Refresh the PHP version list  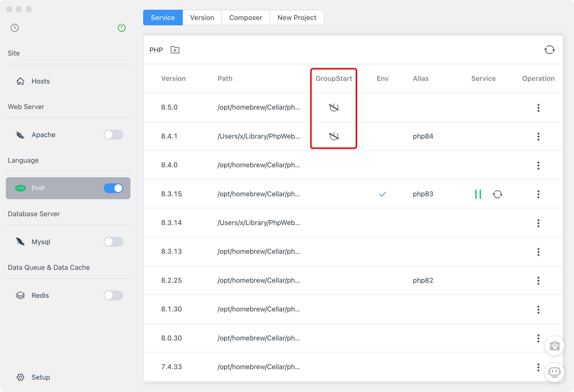tap(549, 50)
